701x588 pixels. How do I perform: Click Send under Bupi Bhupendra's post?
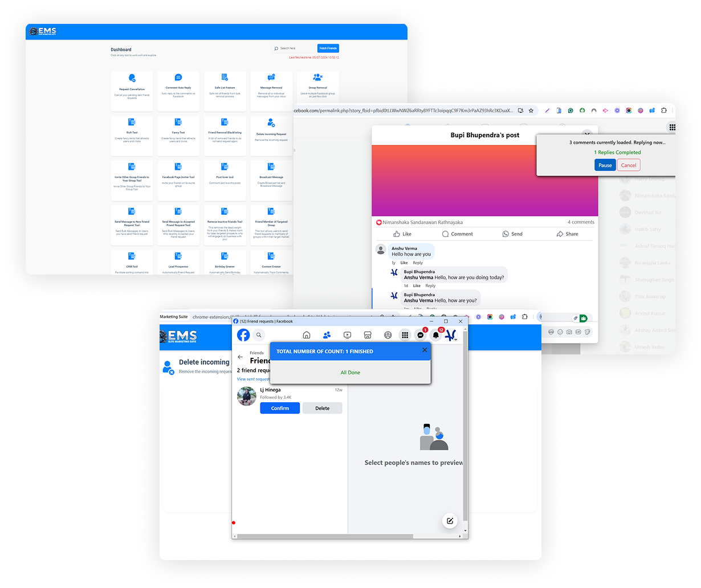512,234
